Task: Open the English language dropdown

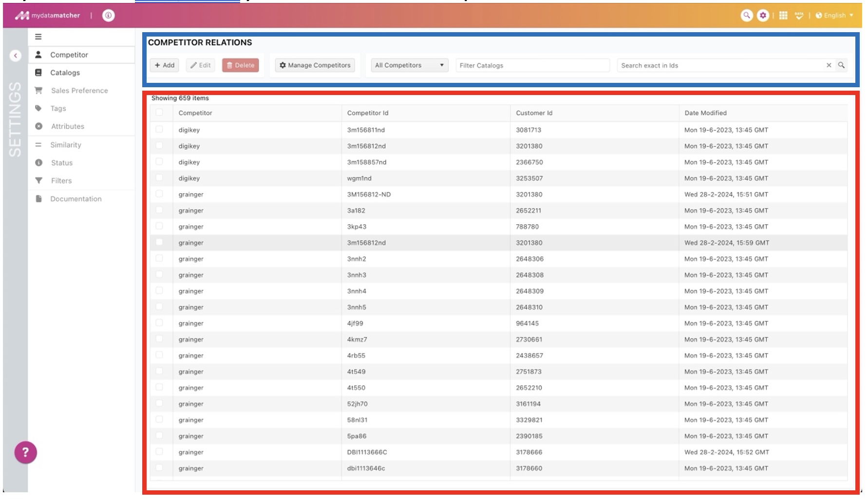Action: (x=834, y=16)
